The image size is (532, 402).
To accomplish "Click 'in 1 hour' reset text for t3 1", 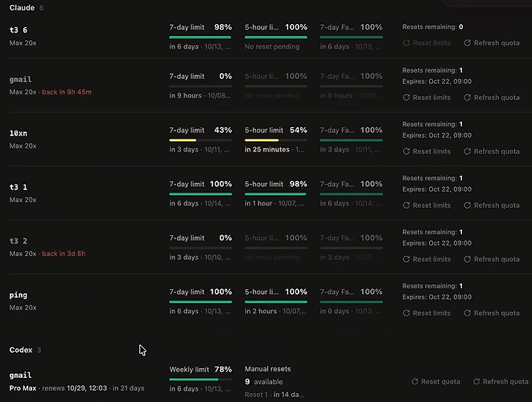I will 258,203.
